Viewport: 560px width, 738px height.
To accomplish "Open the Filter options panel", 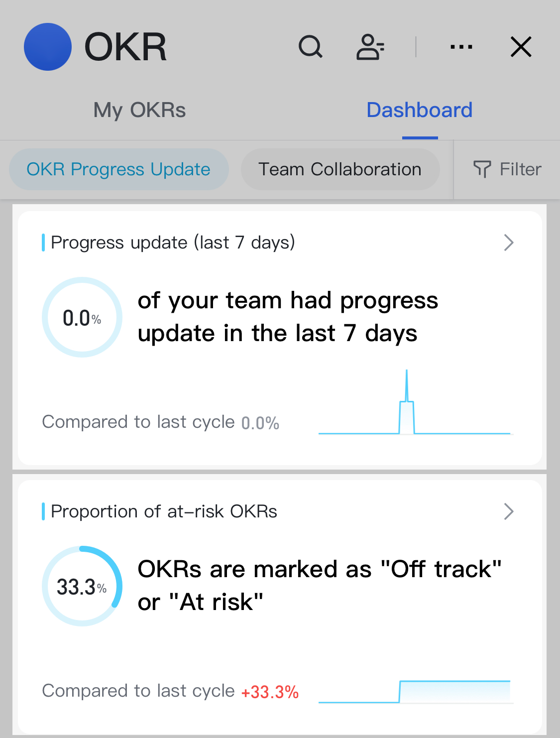I will [509, 169].
